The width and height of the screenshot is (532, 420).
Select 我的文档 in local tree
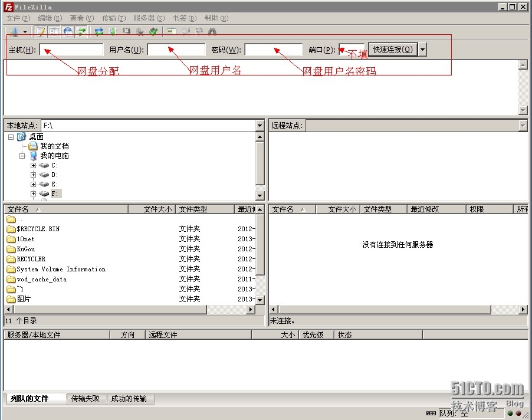click(x=55, y=146)
